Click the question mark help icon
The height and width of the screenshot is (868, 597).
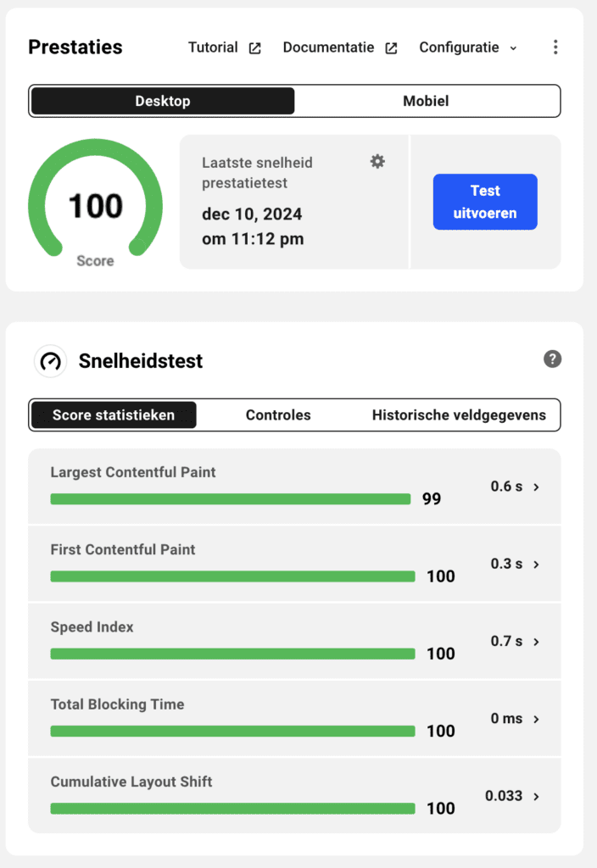(x=552, y=359)
